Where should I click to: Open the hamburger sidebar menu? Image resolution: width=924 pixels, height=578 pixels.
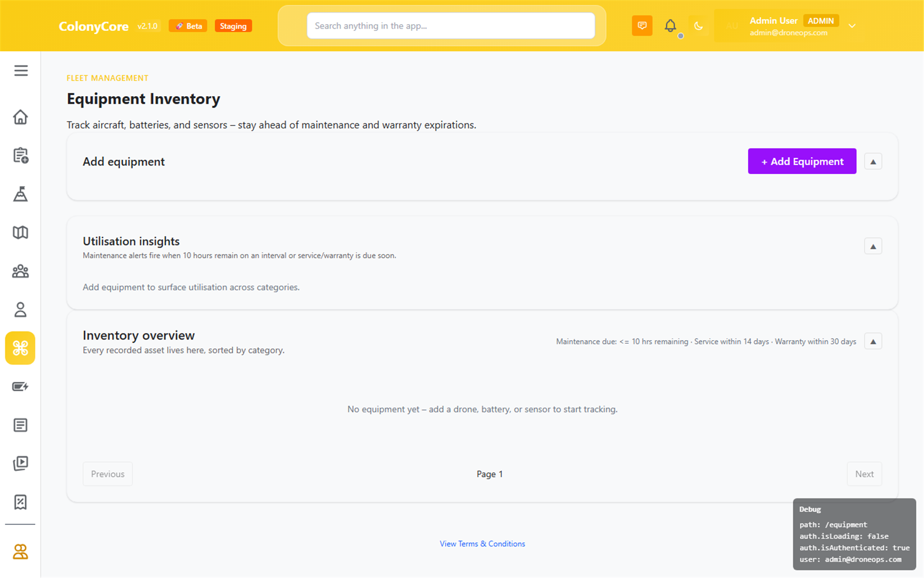pyautogui.click(x=21, y=70)
